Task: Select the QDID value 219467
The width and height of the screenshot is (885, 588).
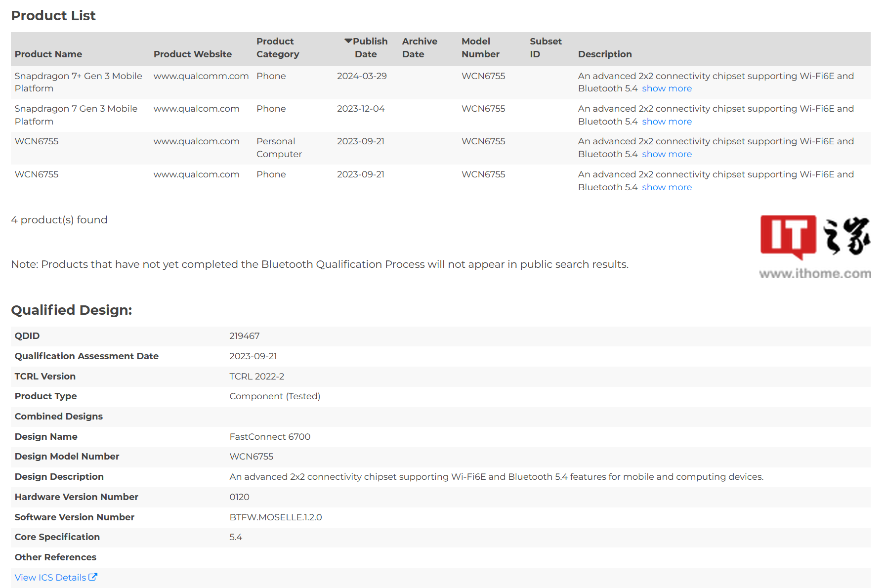Action: point(245,336)
